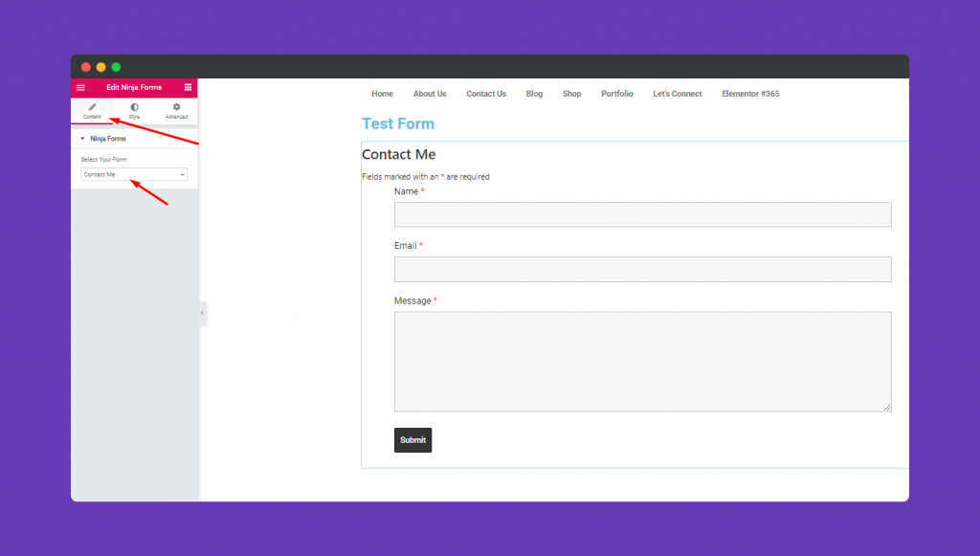Open Advanced settings via gear icon
The width and height of the screenshot is (980, 556).
pos(175,108)
